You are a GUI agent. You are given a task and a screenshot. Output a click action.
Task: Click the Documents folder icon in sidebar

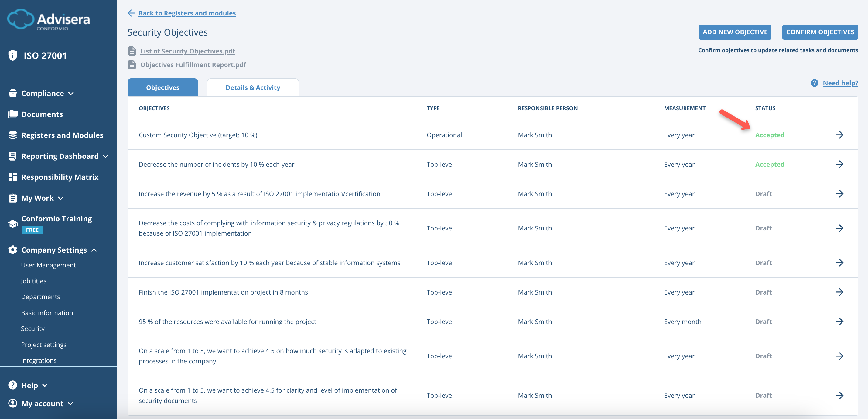point(12,114)
